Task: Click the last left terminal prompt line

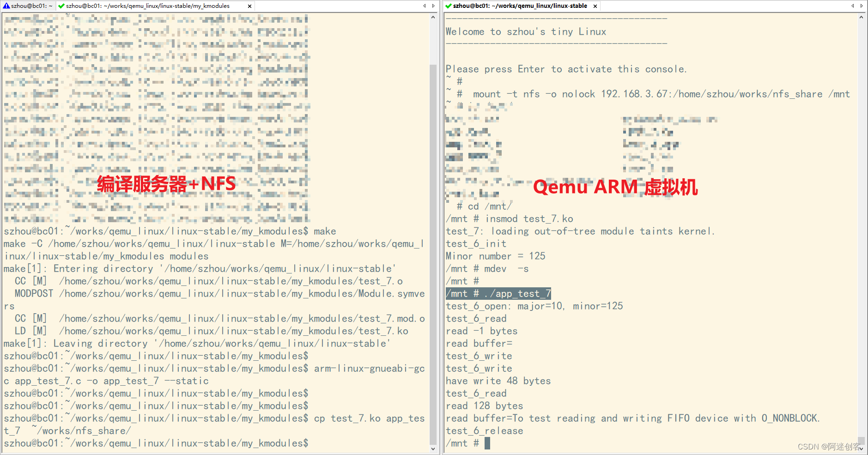Action: 156,443
